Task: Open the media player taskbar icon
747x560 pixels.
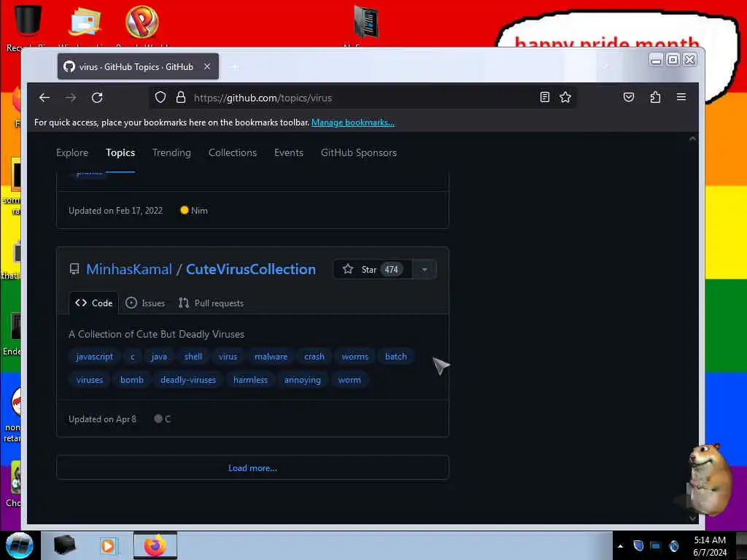Action: click(x=108, y=545)
